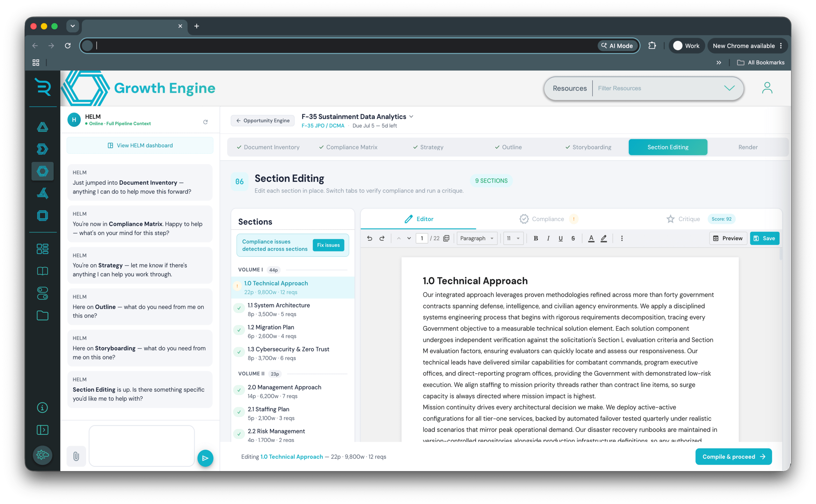This screenshot has height=504, width=816.
Task: Click the HELM message input box
Action: pyautogui.click(x=142, y=446)
